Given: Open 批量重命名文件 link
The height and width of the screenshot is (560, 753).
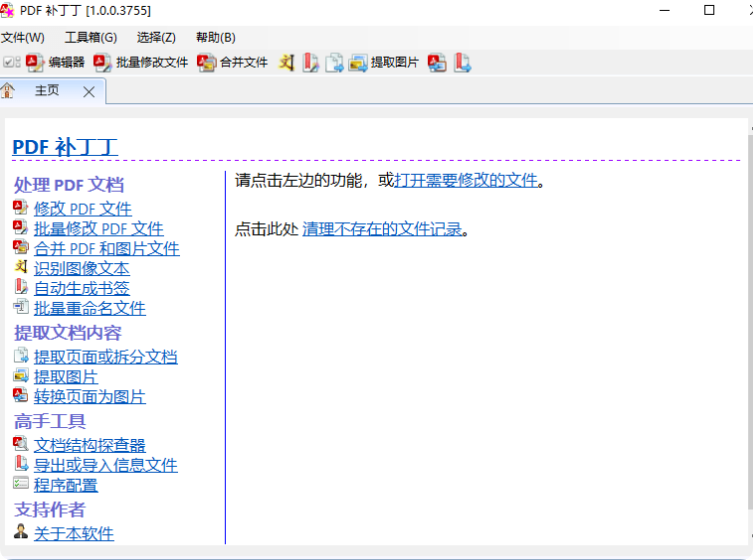Looking at the screenshot, I should coord(90,308).
